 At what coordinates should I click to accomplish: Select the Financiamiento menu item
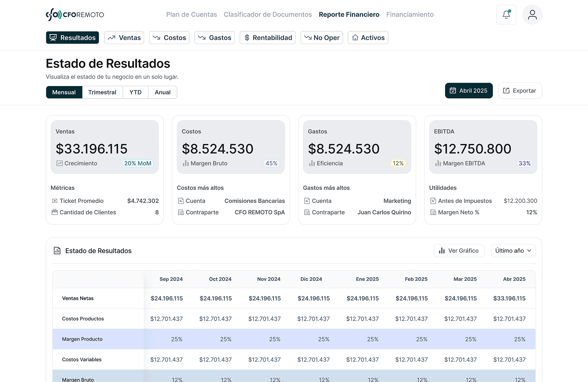(x=409, y=14)
